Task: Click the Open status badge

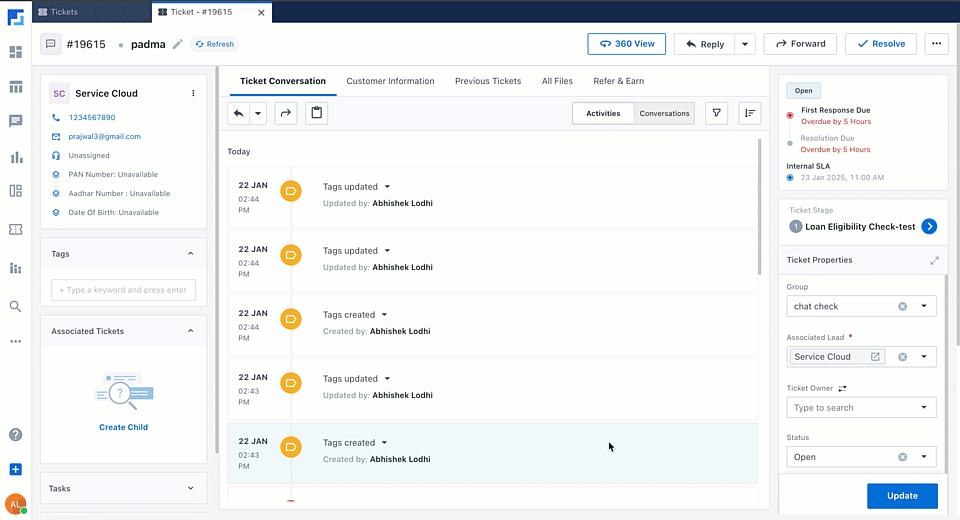Action: (x=803, y=91)
